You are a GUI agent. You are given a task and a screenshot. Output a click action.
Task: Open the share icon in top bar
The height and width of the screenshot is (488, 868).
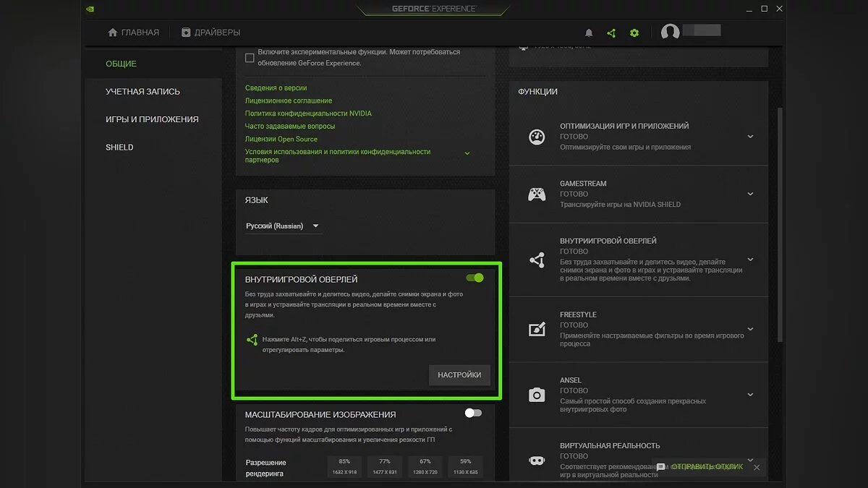coord(611,33)
